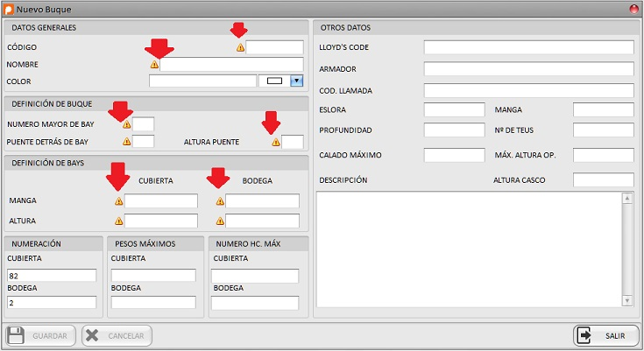
Task: Click NUMERO HC. MÁX CUBIERTA field
Action: coord(255,276)
